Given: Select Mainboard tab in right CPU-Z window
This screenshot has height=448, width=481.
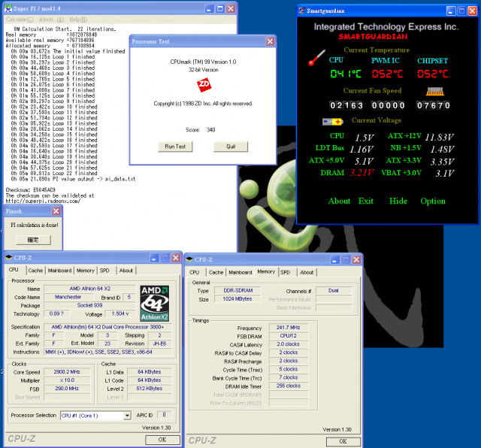Looking at the screenshot, I should pyautogui.click(x=240, y=272).
